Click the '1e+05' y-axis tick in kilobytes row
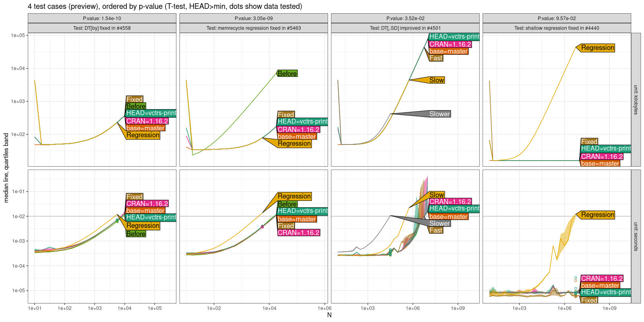Screen dimensions: 644x322 click(18, 35)
